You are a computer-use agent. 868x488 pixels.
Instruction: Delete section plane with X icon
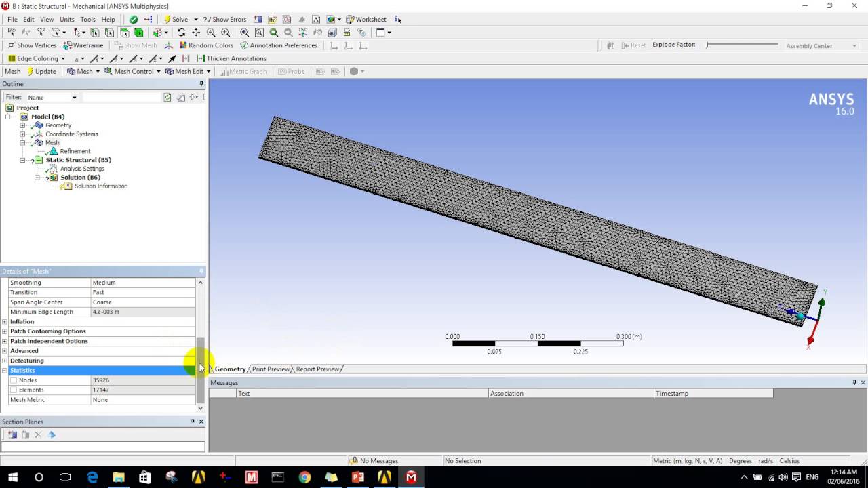(x=38, y=434)
